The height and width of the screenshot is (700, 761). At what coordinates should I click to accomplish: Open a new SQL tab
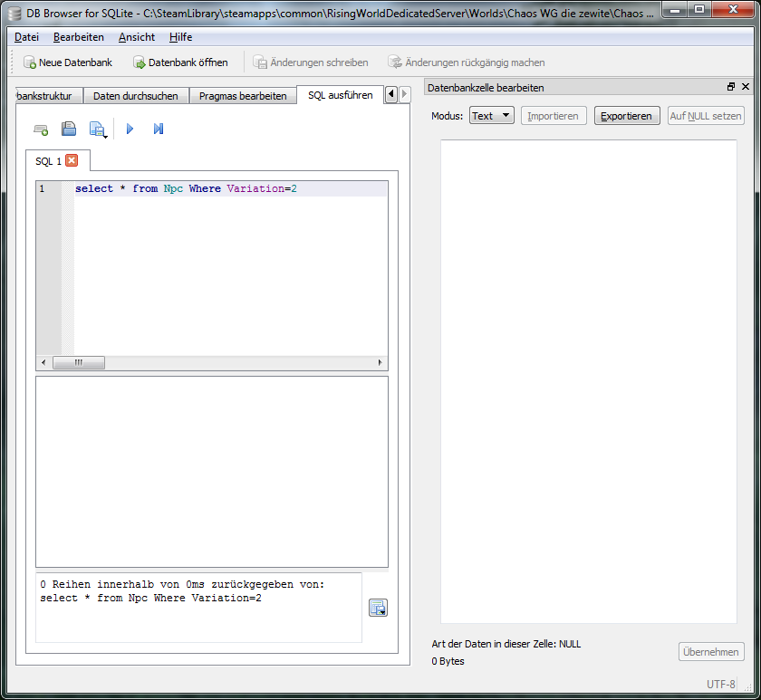click(x=41, y=129)
